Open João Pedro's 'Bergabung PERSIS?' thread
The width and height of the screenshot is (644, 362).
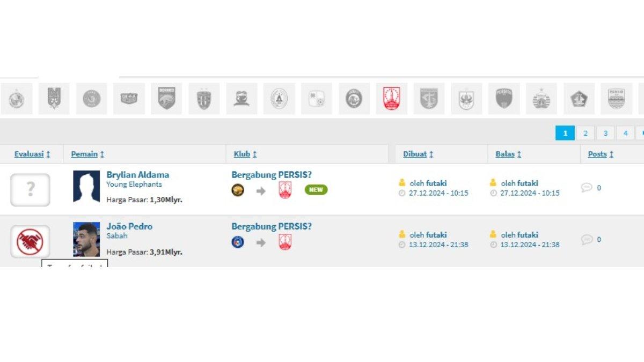272,226
